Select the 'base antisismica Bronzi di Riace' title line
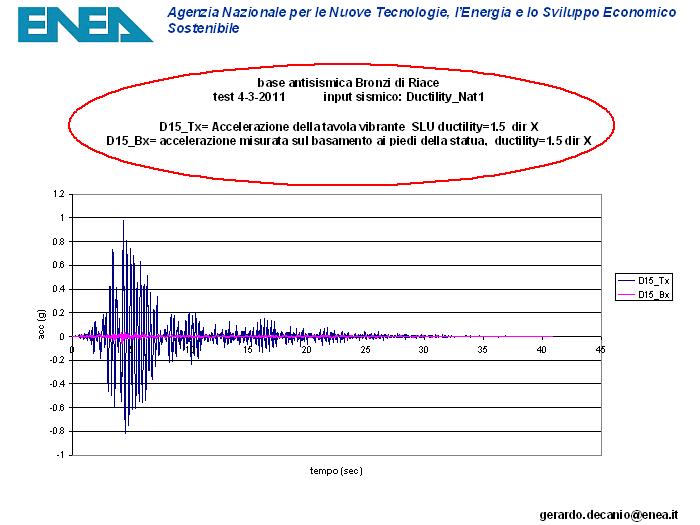Image resolution: width=700 pixels, height=525 pixels. click(348, 81)
